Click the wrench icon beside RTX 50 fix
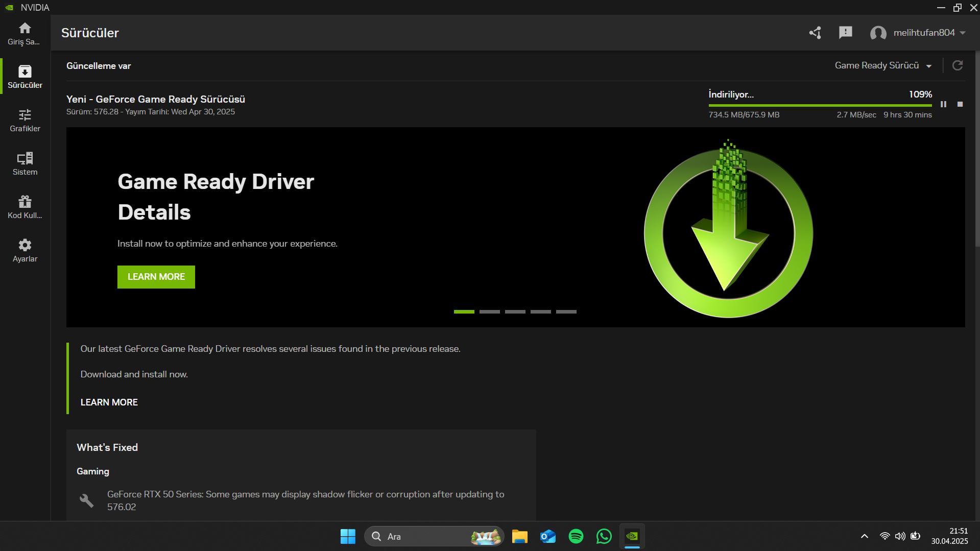Image resolution: width=980 pixels, height=551 pixels. point(87,500)
